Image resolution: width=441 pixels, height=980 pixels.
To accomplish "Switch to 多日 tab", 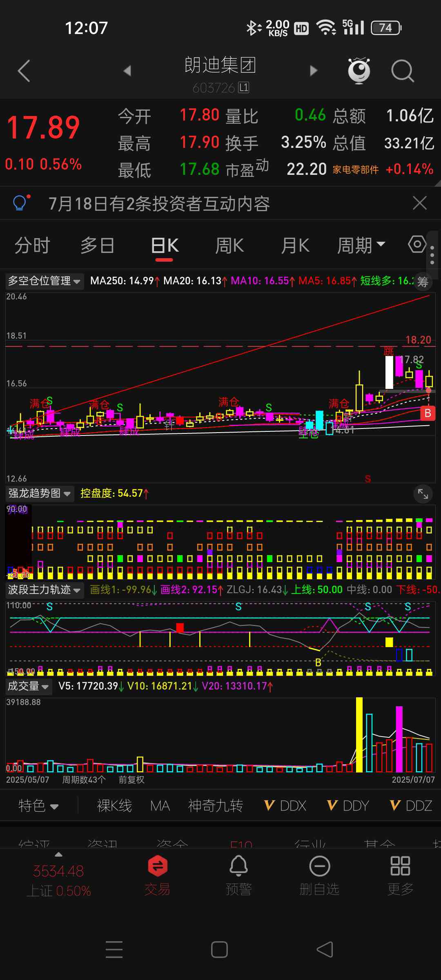I will (x=97, y=246).
